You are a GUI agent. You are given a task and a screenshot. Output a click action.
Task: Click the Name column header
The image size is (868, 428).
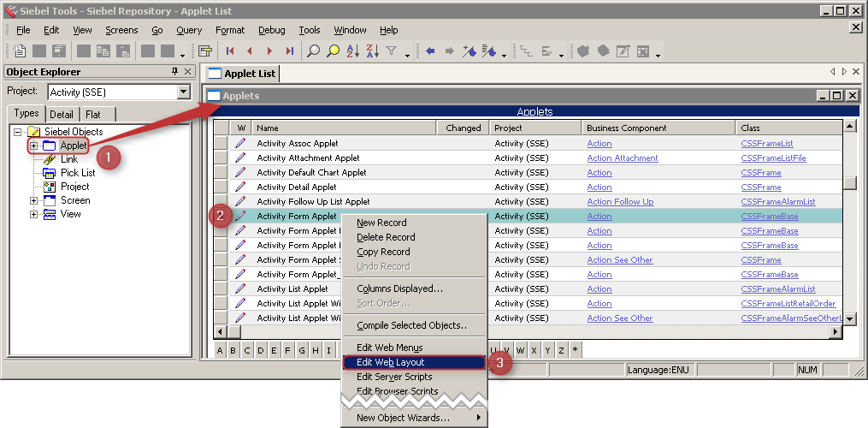coord(345,128)
